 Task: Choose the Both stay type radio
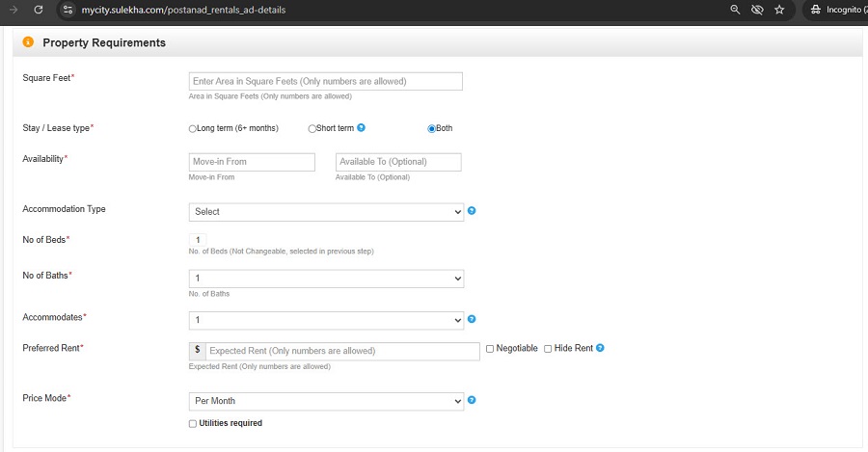coord(432,128)
